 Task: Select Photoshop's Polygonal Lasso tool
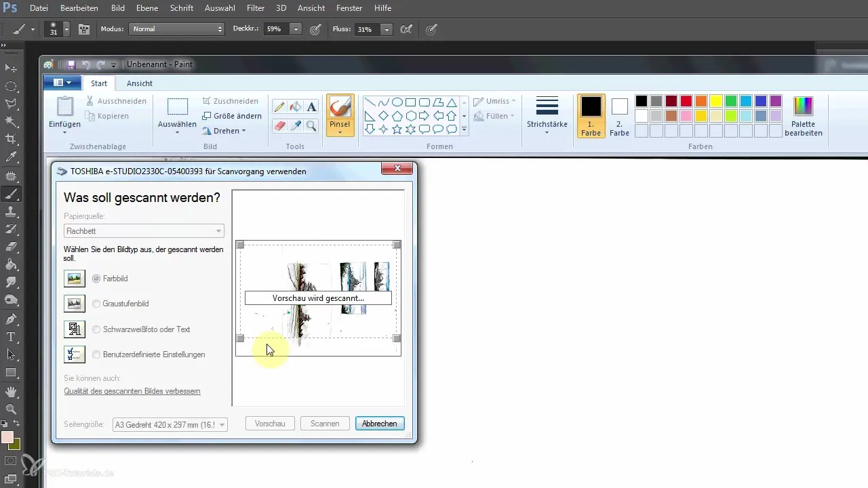11,104
